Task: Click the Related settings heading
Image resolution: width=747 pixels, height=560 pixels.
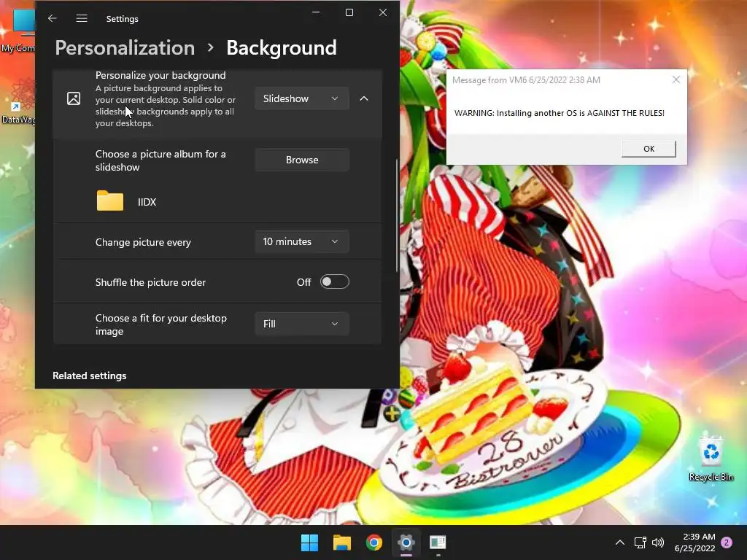Action: point(90,376)
